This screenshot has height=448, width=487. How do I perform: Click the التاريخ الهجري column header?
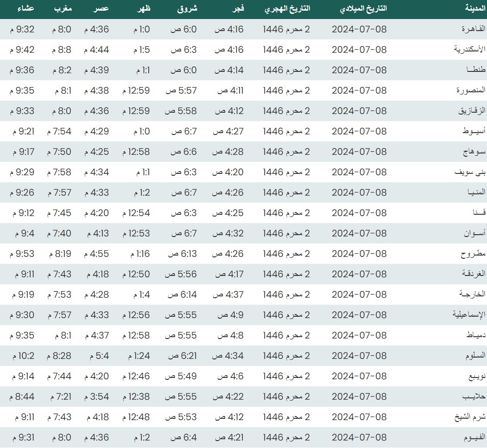pos(287,9)
